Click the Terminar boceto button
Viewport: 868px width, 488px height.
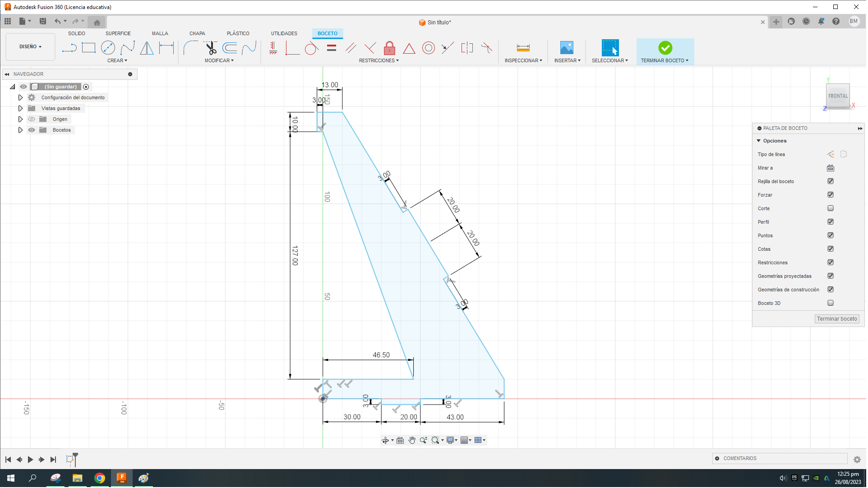(837, 319)
